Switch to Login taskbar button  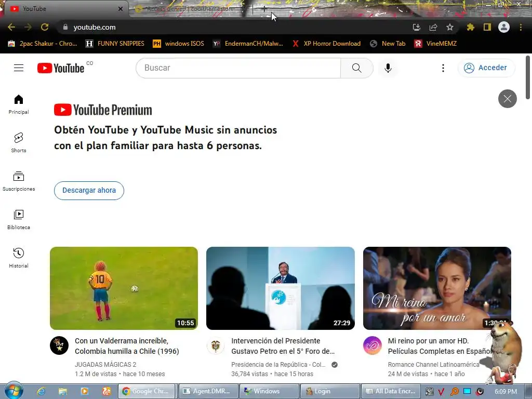click(x=329, y=391)
